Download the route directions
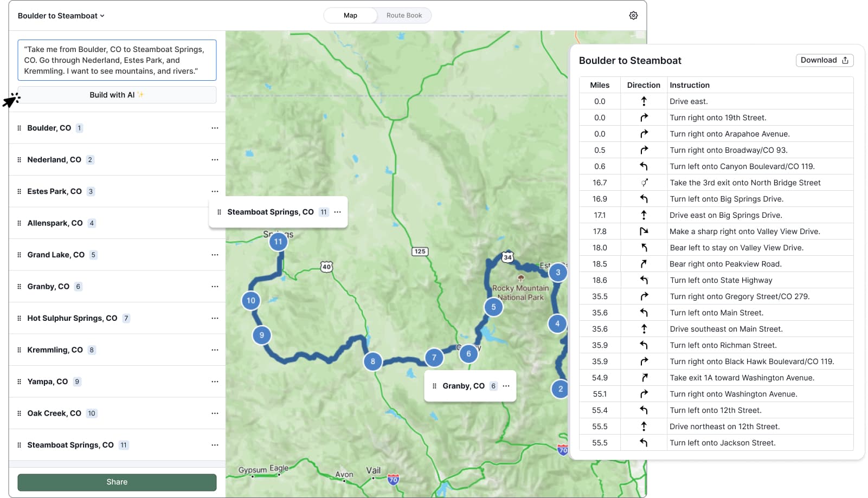The image size is (868, 498). pos(824,60)
